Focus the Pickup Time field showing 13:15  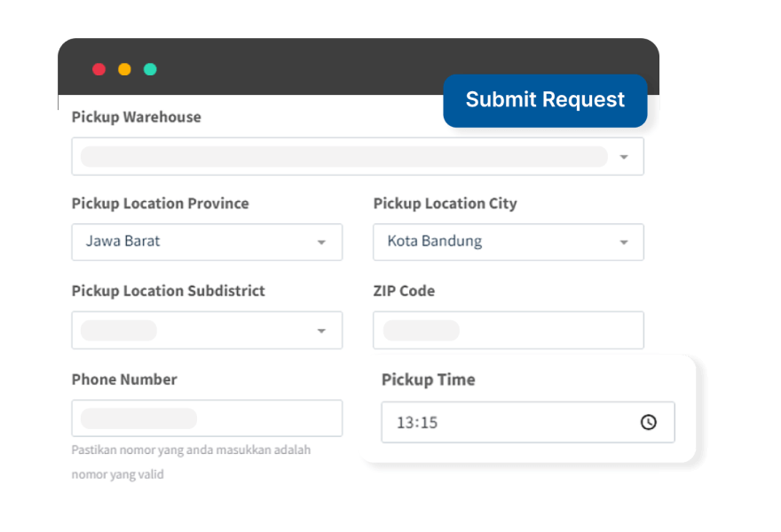tap(528, 422)
